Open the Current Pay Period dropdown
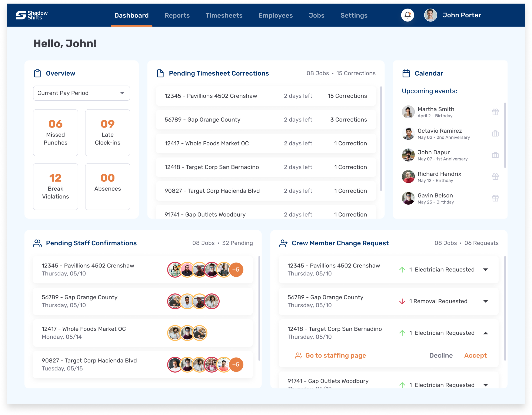 tap(81, 93)
